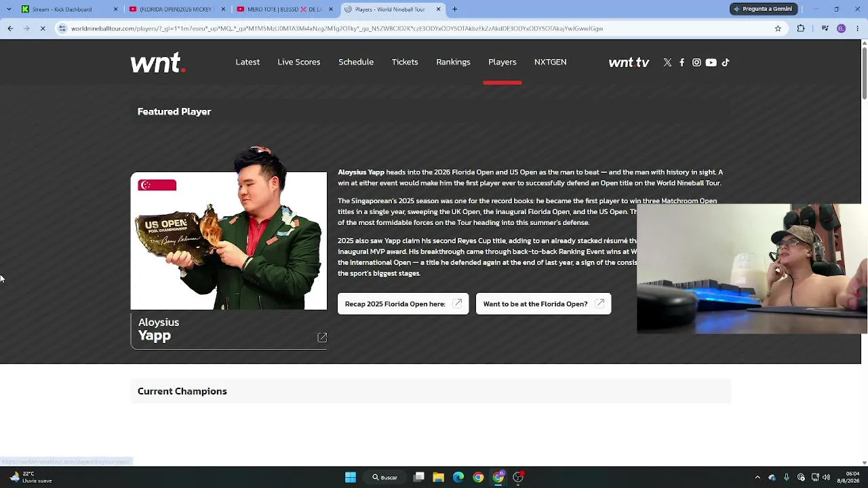Navigate to Tickets

tap(405, 62)
